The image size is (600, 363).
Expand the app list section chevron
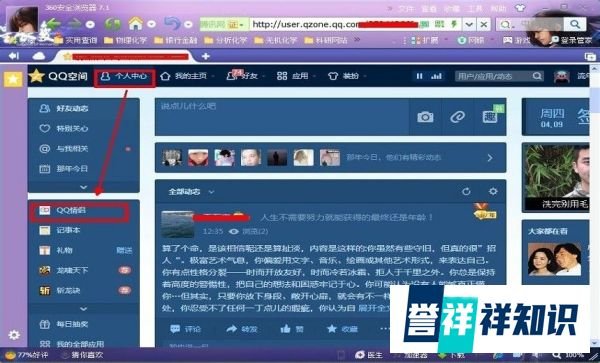pyautogui.click(x=83, y=308)
